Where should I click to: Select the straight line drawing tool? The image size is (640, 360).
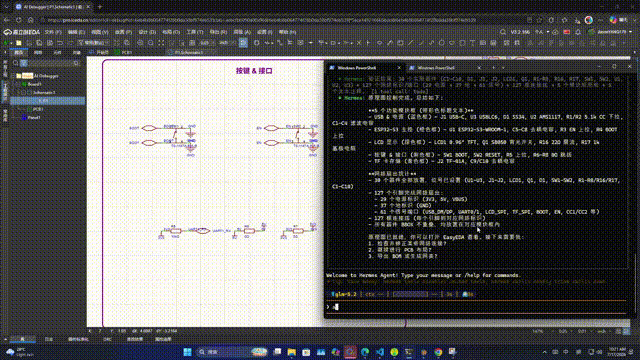(410, 42)
